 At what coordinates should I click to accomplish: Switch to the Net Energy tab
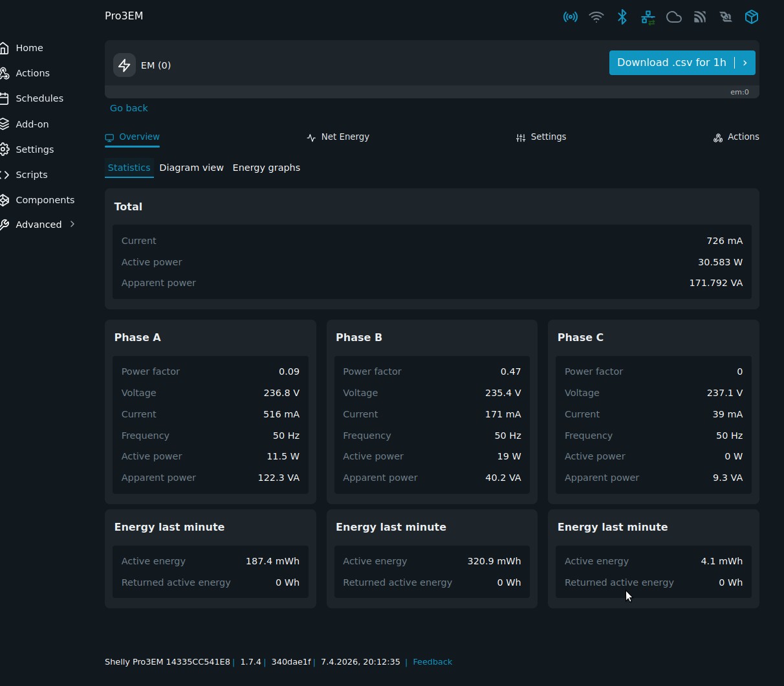pyautogui.click(x=338, y=137)
